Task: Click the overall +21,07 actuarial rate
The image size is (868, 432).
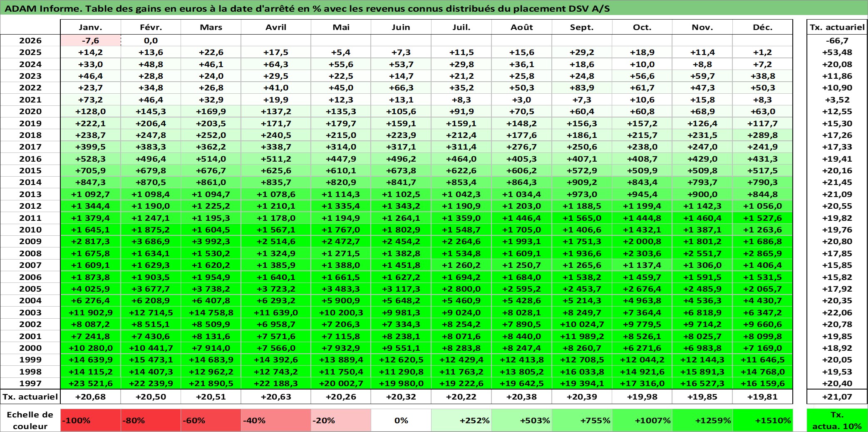Action: pos(837,397)
